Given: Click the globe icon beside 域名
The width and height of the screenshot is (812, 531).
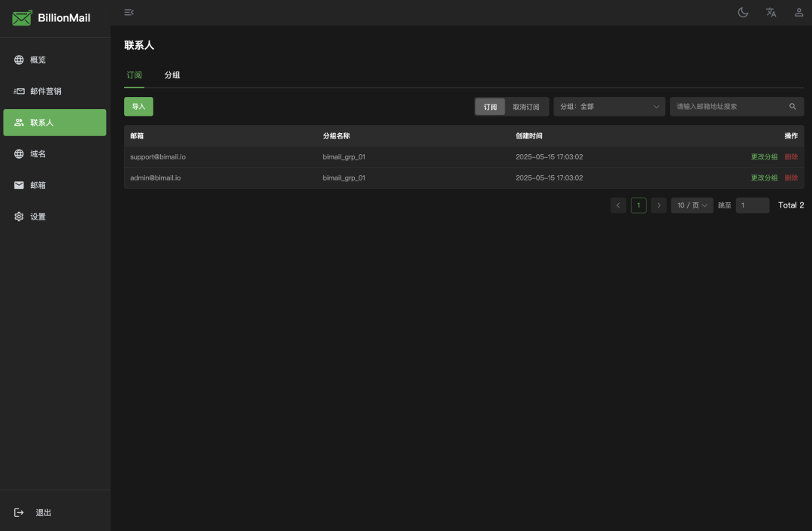Looking at the screenshot, I should point(19,154).
